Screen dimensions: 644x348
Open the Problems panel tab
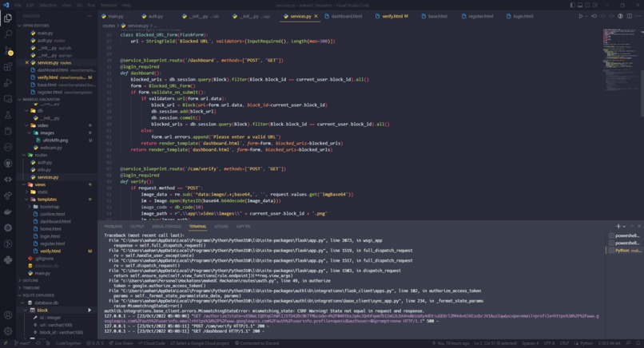tap(113, 227)
